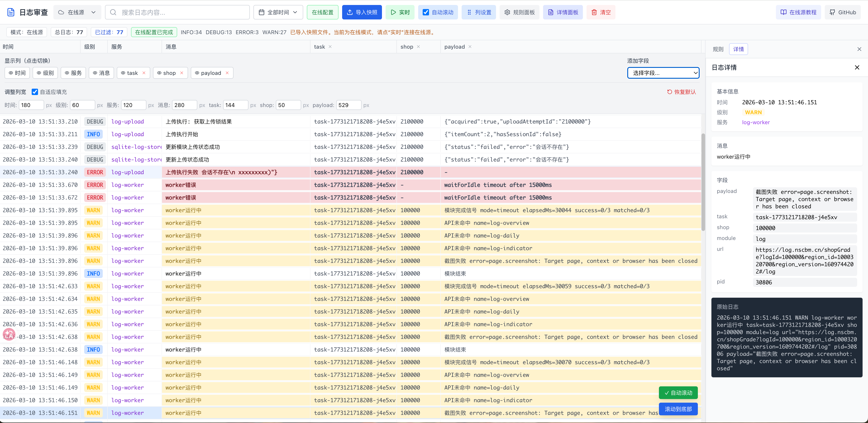Open the 规则面板 gear button
868x423 pixels.
tap(519, 12)
